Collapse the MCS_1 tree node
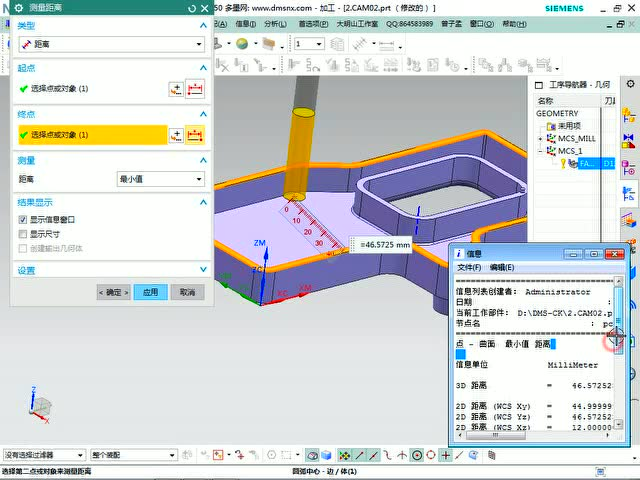This screenshot has width=640, height=480. click(540, 151)
